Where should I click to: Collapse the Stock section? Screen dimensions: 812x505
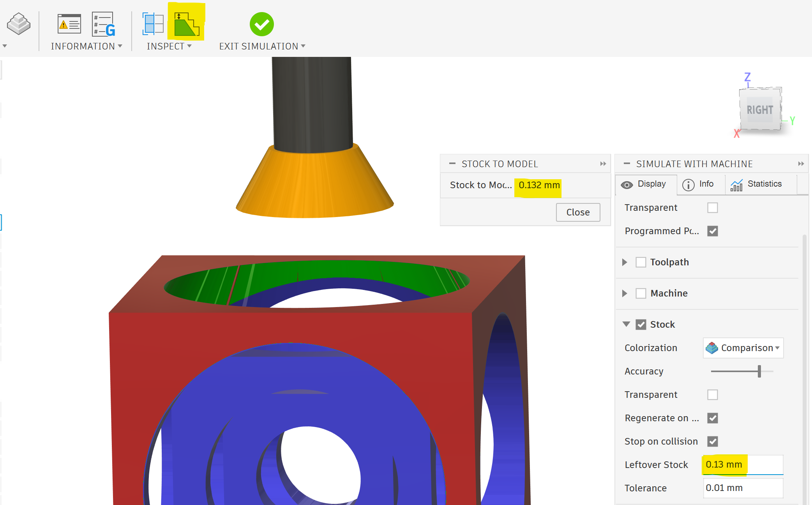point(626,324)
